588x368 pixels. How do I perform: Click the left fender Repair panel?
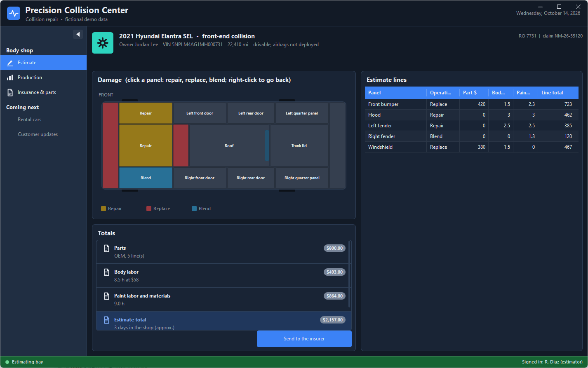tap(146, 113)
